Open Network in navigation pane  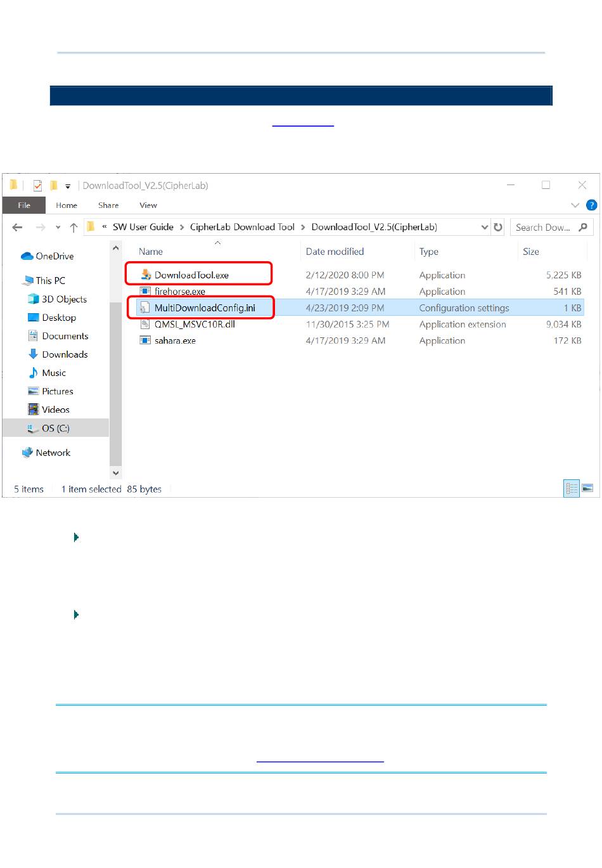[46, 453]
